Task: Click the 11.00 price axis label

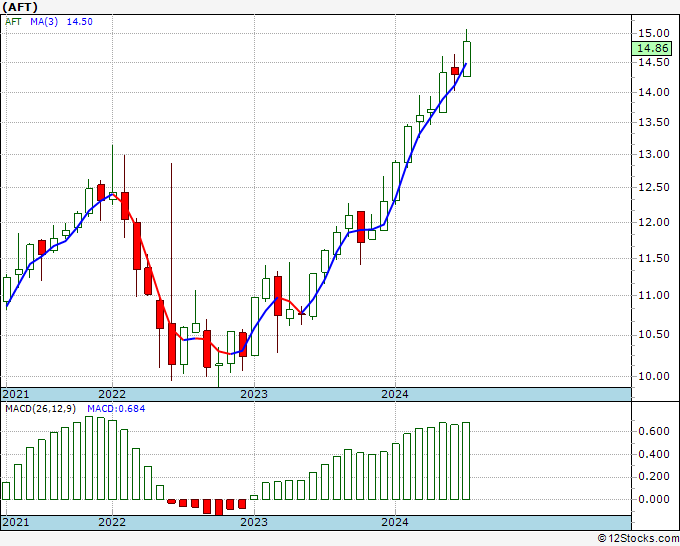Action: [654, 295]
